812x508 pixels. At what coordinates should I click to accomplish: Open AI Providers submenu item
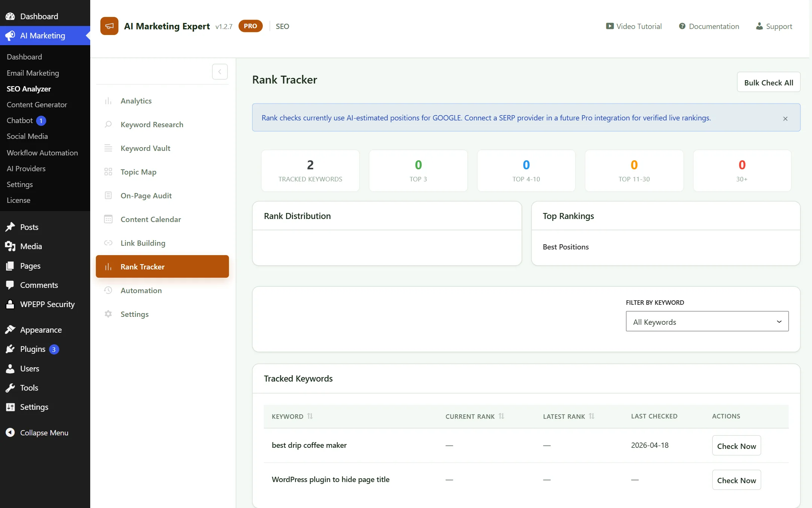(x=26, y=169)
